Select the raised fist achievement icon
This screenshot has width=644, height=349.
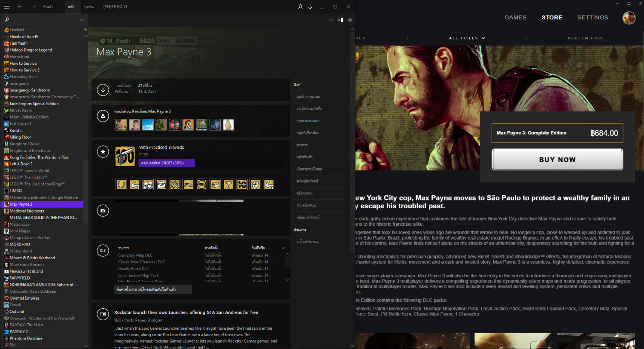click(255, 185)
